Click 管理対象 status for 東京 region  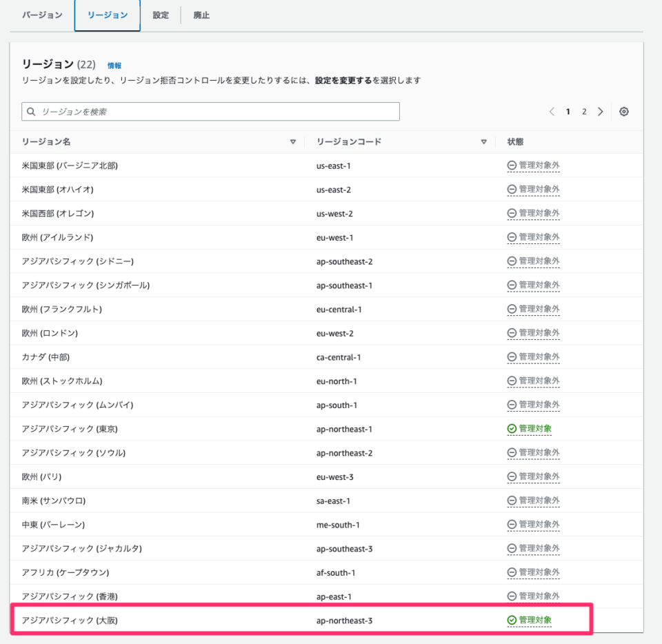535,429
